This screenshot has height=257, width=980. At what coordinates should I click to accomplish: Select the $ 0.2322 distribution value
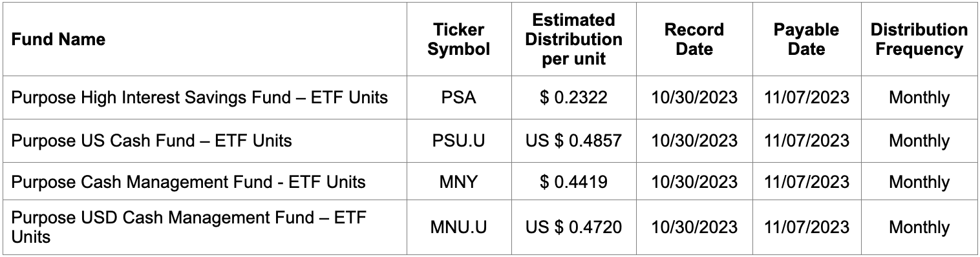click(x=573, y=98)
